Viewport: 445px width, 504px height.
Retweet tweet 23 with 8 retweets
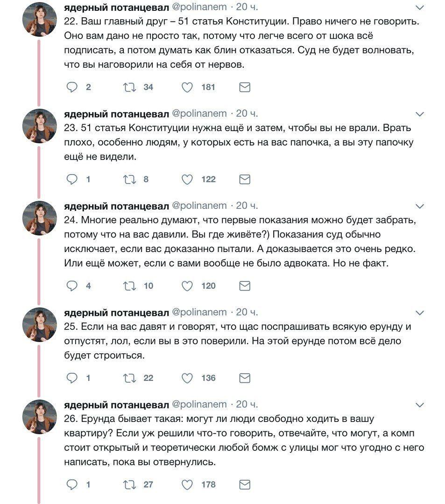point(129,179)
